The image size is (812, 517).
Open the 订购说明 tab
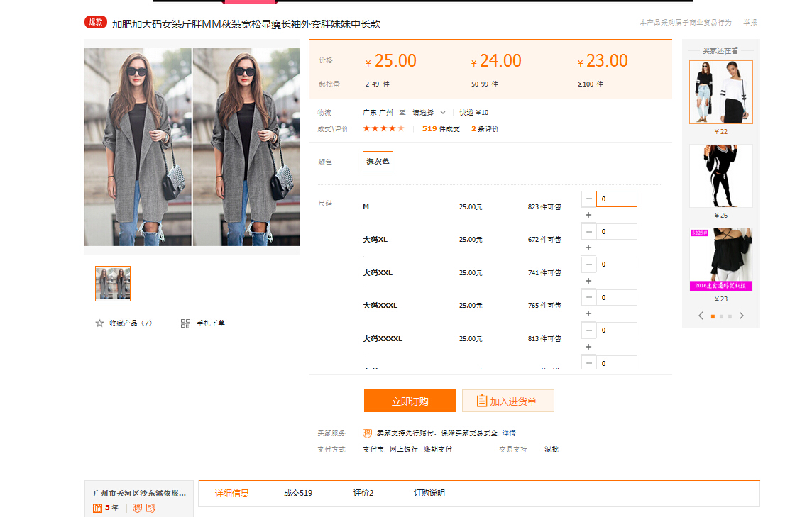click(x=429, y=494)
